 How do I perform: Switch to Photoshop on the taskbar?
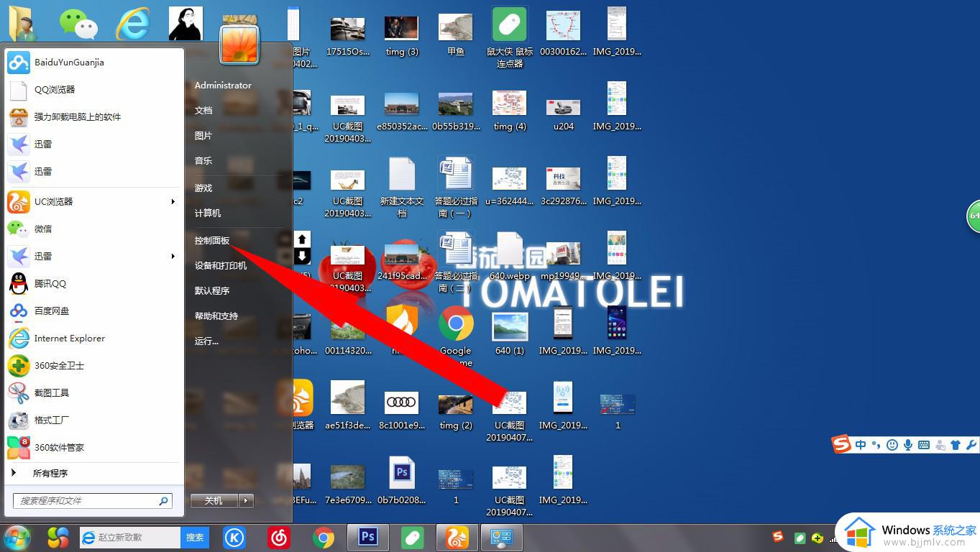click(368, 537)
